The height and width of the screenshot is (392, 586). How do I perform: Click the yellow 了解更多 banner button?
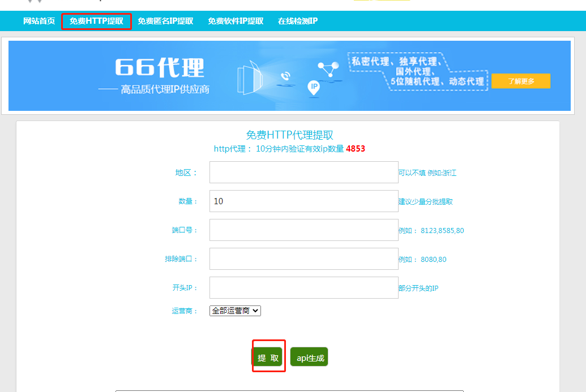(520, 81)
